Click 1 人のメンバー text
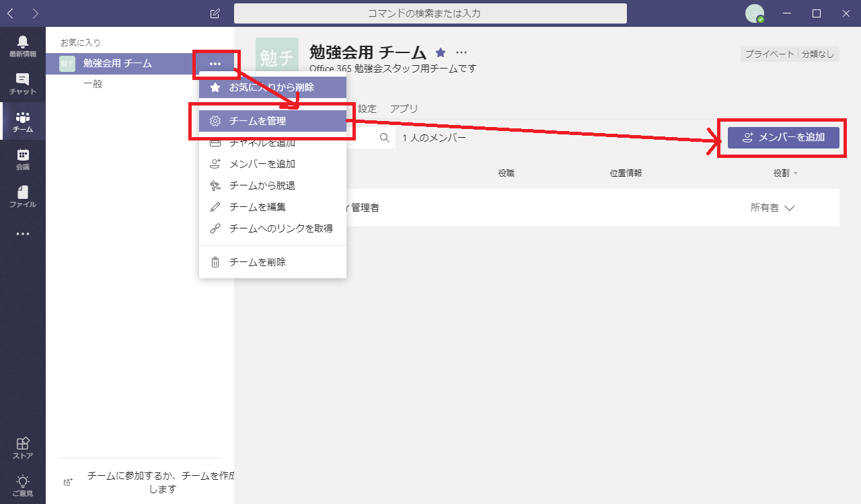Screen dimensions: 861x504 click(434, 138)
